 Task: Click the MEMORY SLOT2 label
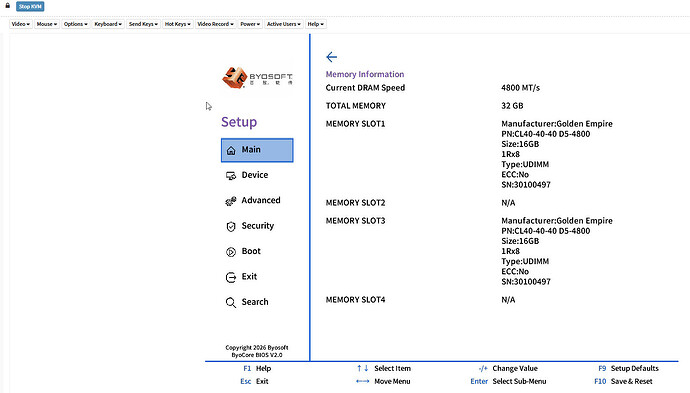355,202
